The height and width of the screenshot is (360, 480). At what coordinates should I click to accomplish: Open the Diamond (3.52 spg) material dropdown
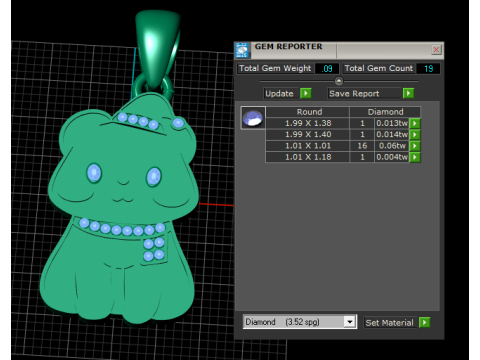click(x=350, y=322)
